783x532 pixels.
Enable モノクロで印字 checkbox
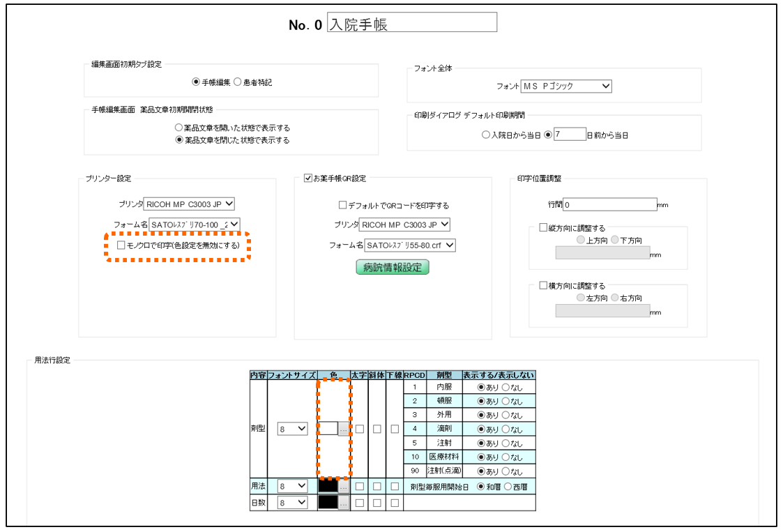click(121, 245)
